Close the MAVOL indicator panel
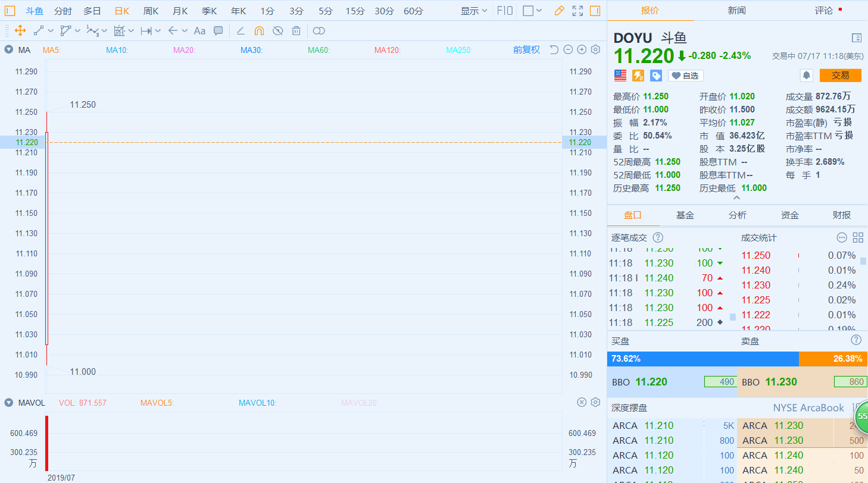This screenshot has height=483, width=868. 582,403
